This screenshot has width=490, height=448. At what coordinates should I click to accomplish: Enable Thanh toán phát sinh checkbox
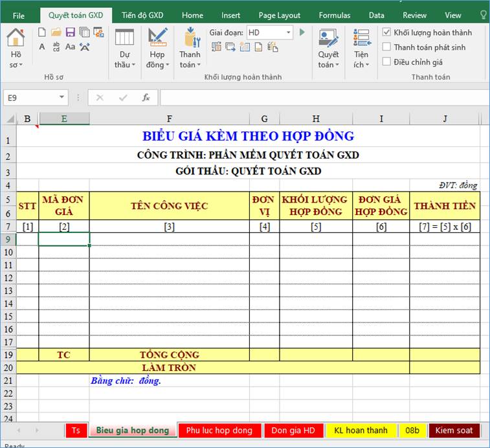point(387,47)
